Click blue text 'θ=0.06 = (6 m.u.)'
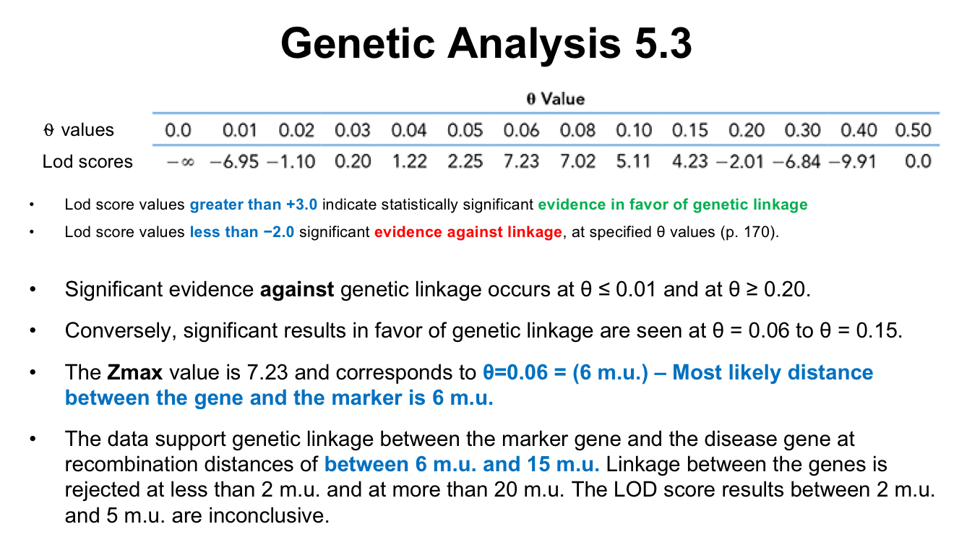Viewport: 980px width, 545px height. click(x=566, y=373)
